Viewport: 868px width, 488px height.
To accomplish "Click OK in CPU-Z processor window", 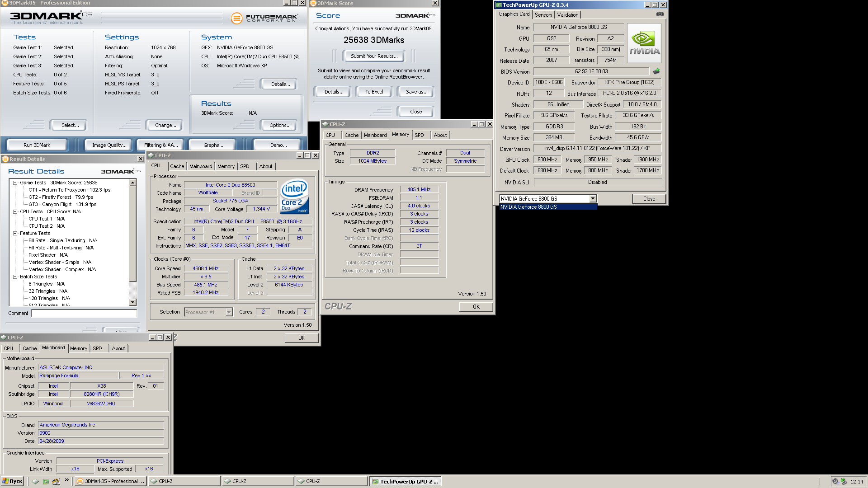I will [x=302, y=338].
